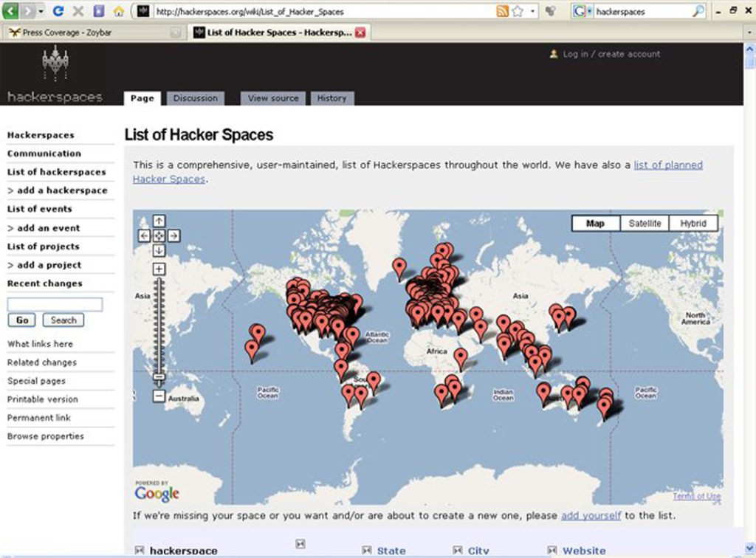Sort table by State column
Image resolution: width=756 pixels, height=558 pixels.
coord(391,551)
